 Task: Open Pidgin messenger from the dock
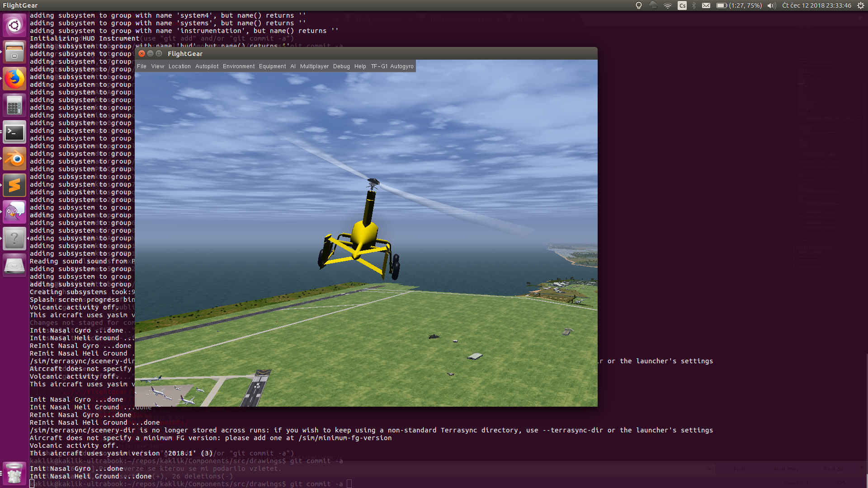tap(14, 212)
